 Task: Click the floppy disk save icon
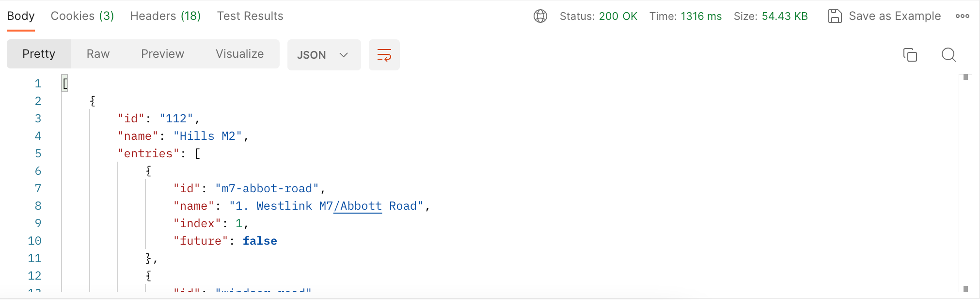click(835, 16)
